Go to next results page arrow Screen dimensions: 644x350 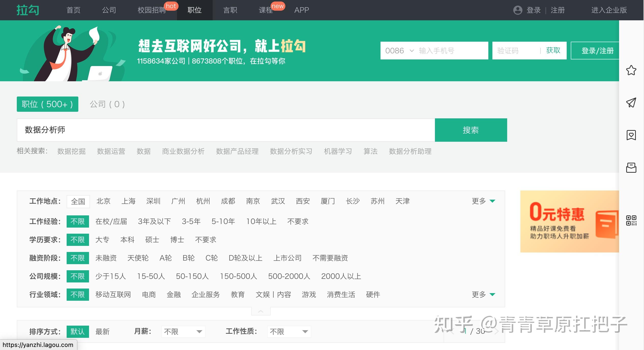496,331
